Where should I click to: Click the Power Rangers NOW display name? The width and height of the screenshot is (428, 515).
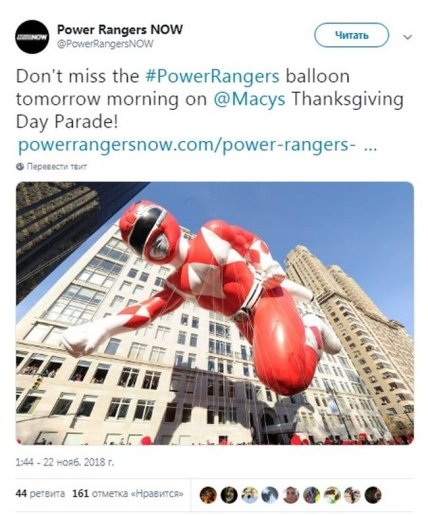[x=120, y=30]
